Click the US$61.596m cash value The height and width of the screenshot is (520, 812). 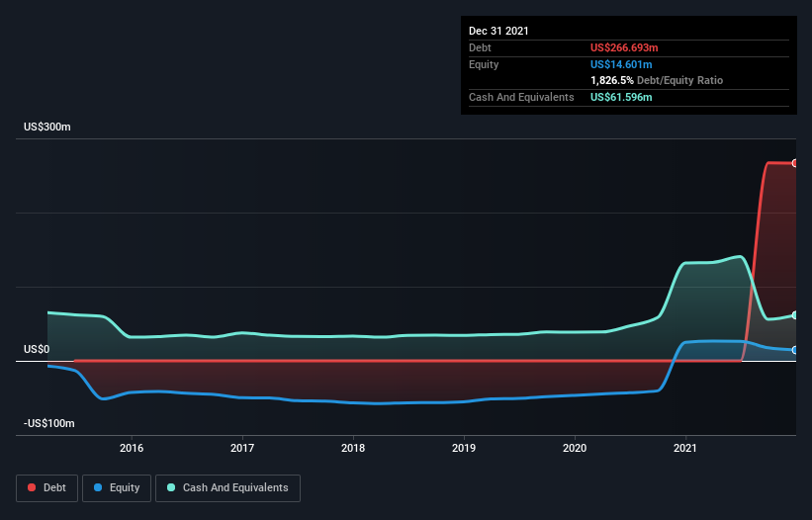tap(621, 97)
